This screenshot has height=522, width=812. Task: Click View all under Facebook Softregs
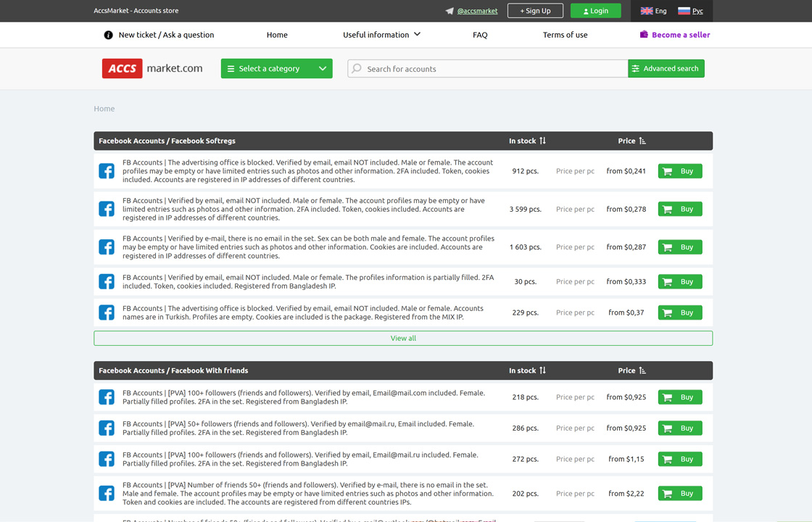pyautogui.click(x=403, y=338)
